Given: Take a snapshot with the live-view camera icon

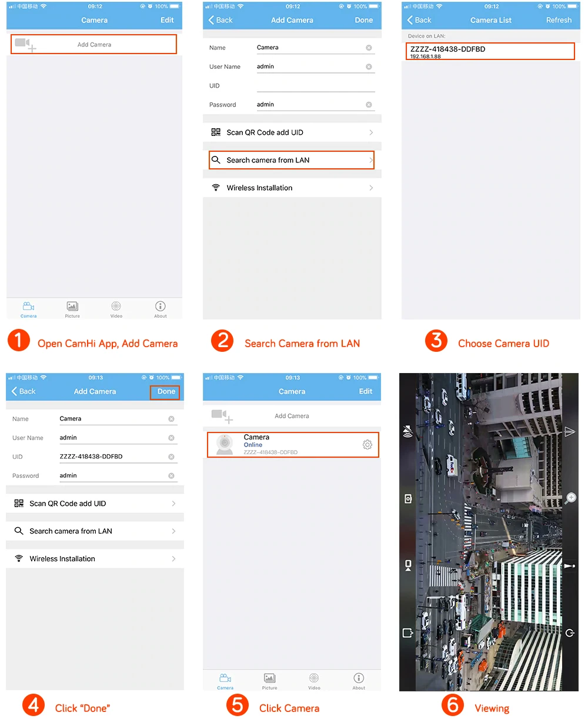Looking at the screenshot, I should 408,499.
